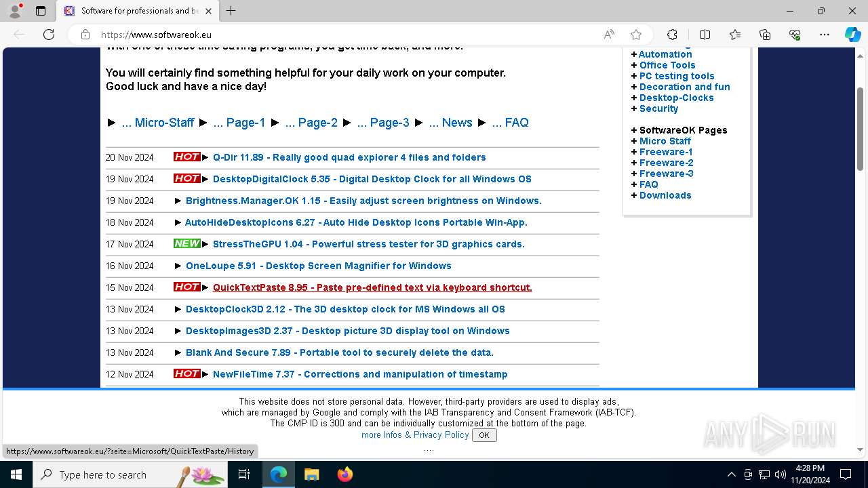The width and height of the screenshot is (868, 488).
Task: Click the Back arrow in Edge
Action: 19,35
